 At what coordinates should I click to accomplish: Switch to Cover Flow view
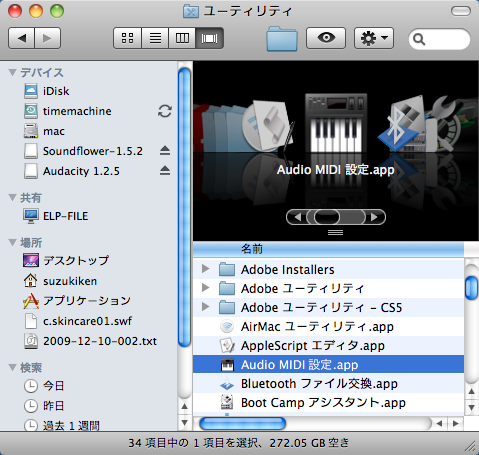coord(210,38)
